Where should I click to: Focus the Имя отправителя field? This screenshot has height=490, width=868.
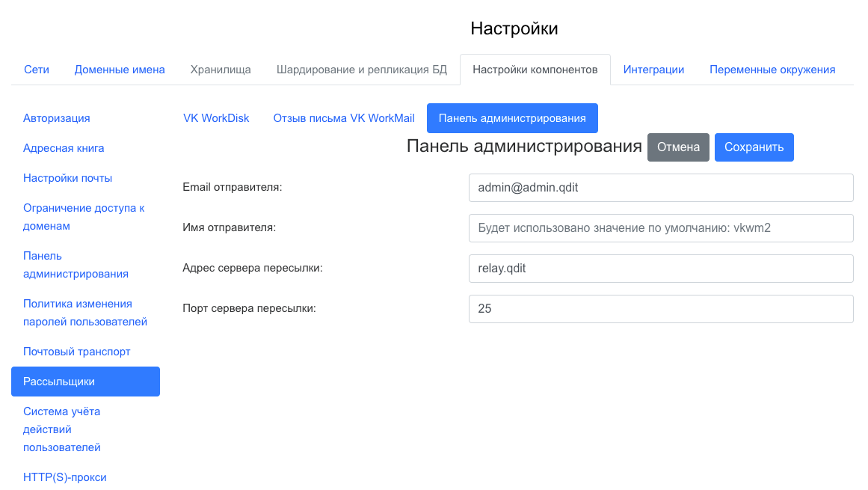661,228
